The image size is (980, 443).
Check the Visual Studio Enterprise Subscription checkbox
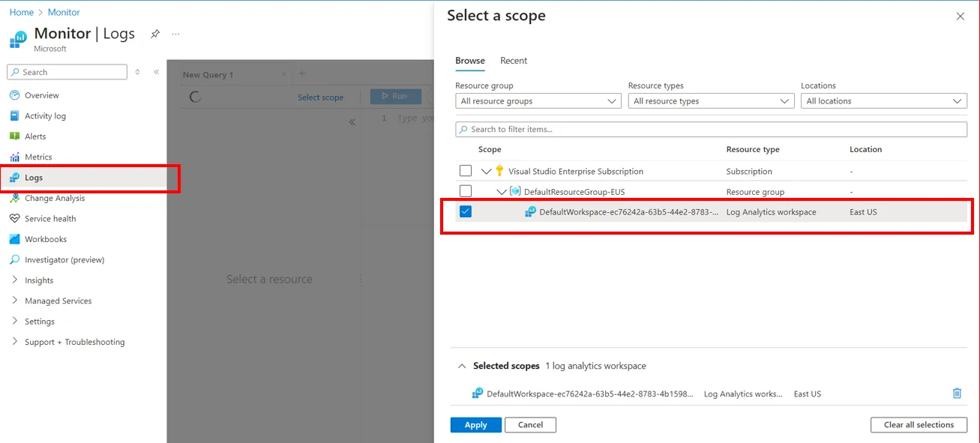click(x=465, y=170)
